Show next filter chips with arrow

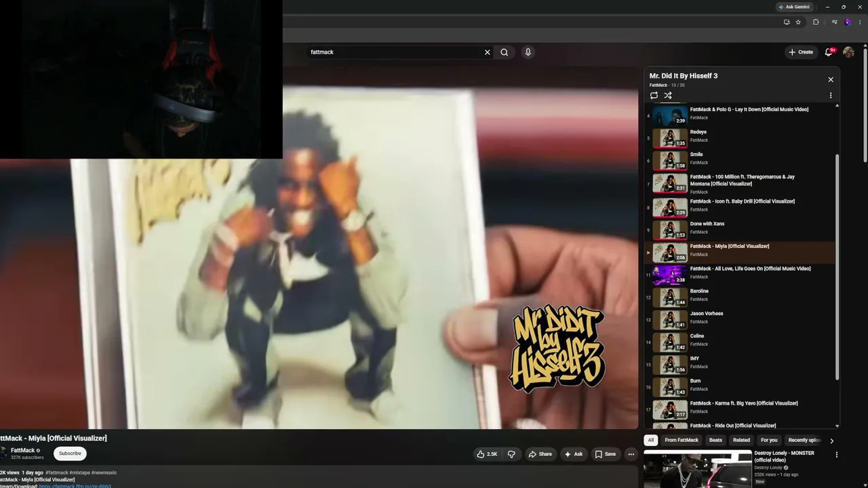(x=831, y=441)
